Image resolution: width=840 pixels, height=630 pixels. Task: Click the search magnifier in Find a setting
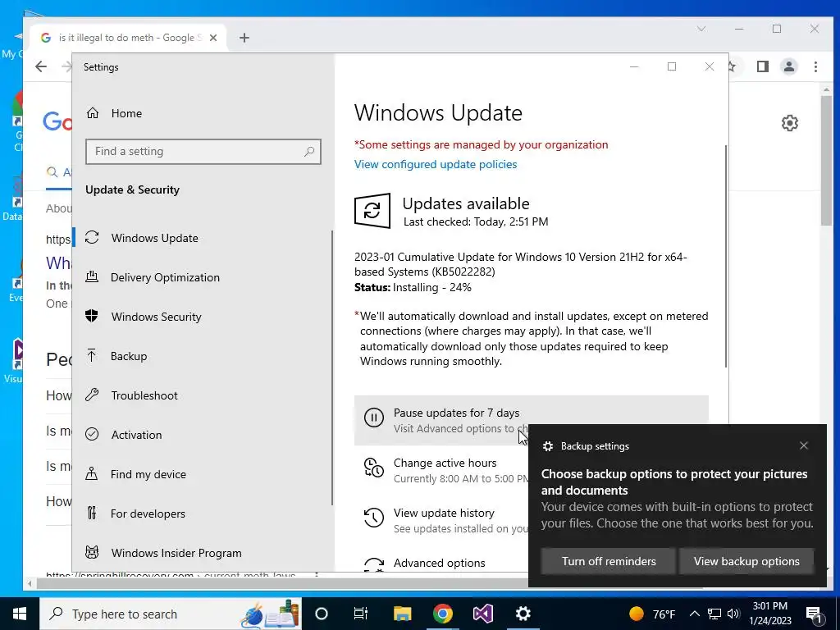pyautogui.click(x=309, y=152)
